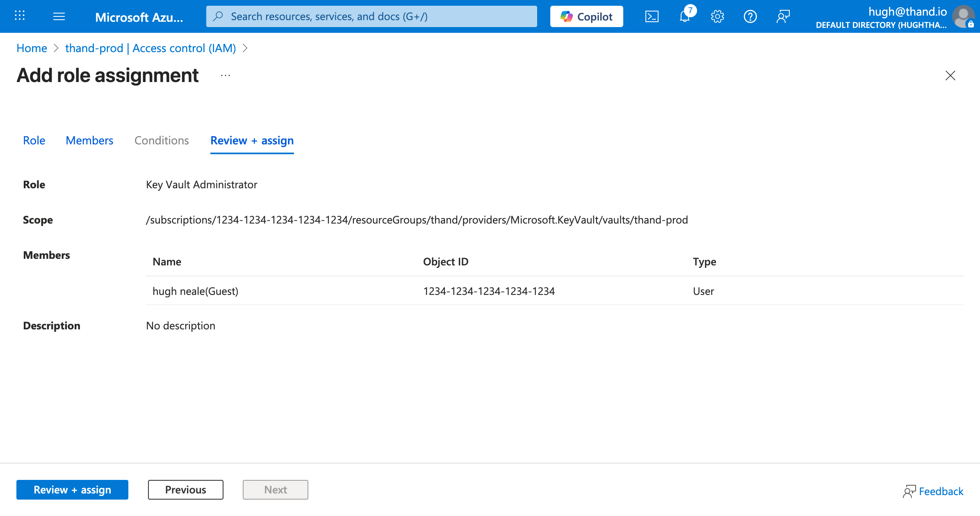The height and width of the screenshot is (516, 980).
Task: Open the help and support menu
Action: point(750,16)
